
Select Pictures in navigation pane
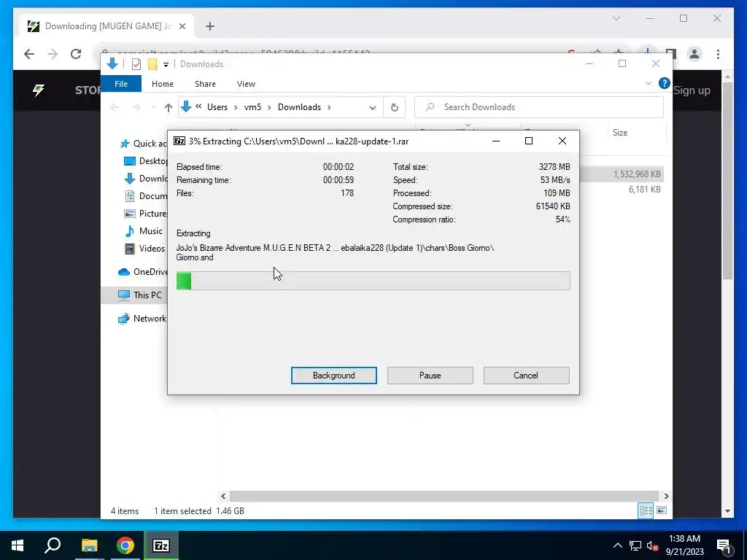pyautogui.click(x=146, y=214)
